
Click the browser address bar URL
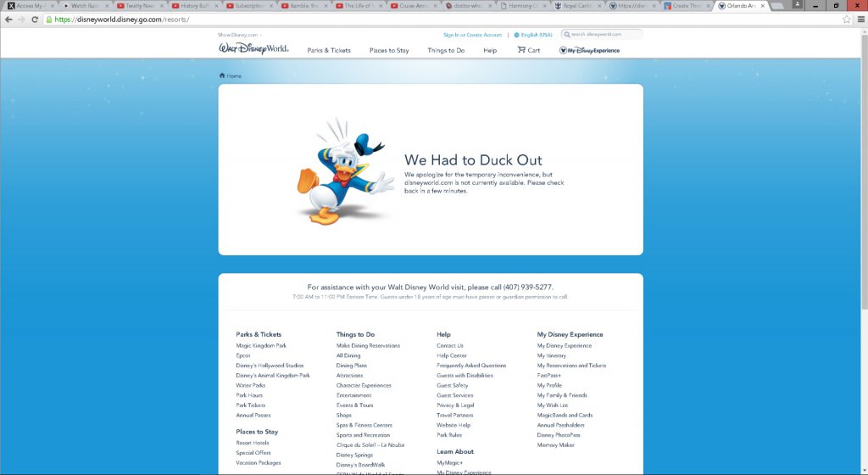point(122,20)
